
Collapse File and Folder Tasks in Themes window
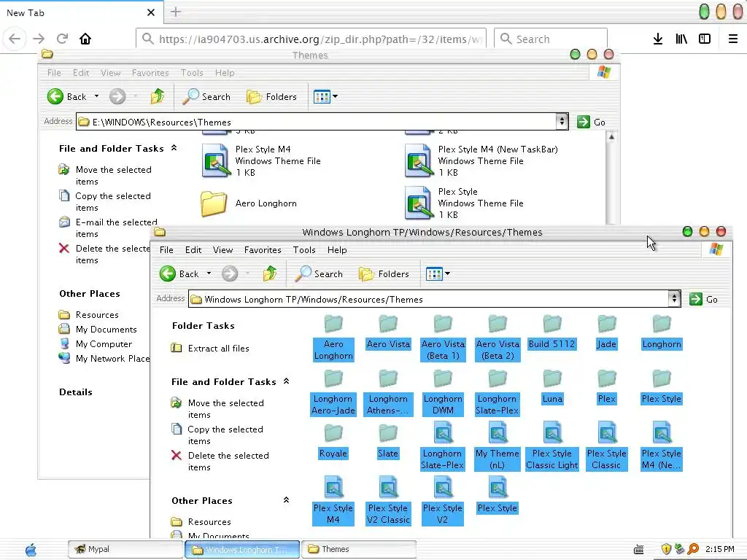coord(174,148)
